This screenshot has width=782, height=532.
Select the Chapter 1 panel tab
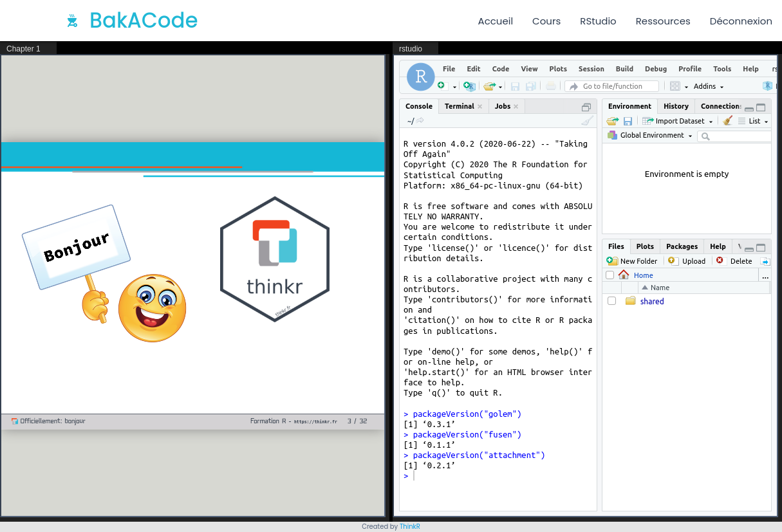[28, 48]
